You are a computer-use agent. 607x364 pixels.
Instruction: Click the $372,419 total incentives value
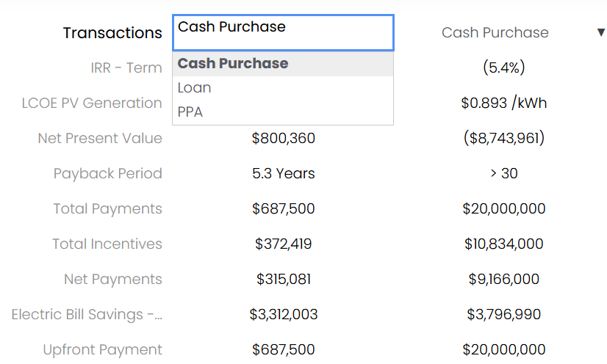(x=284, y=244)
